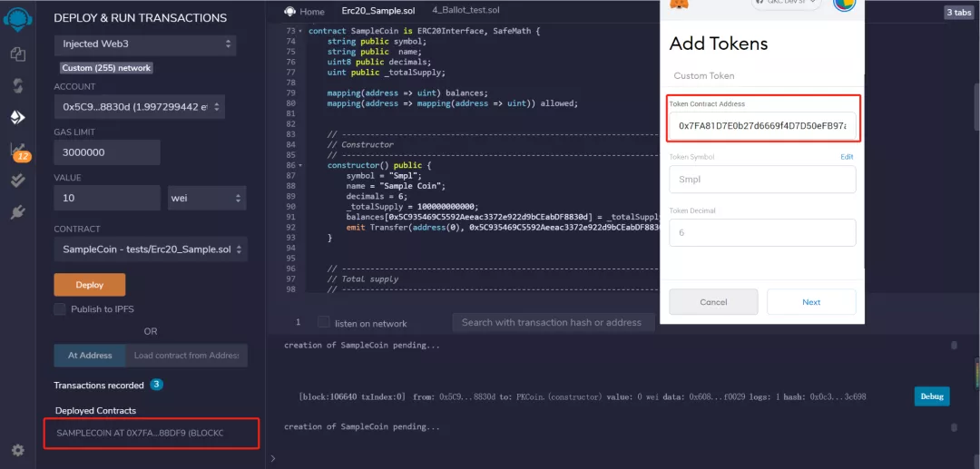Toggle listen on network checkbox
Image resolution: width=980 pixels, height=469 pixels.
(323, 322)
